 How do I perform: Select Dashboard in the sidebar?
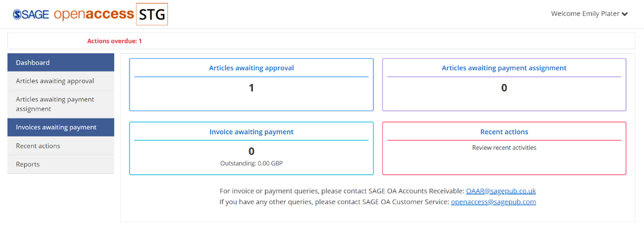point(61,63)
